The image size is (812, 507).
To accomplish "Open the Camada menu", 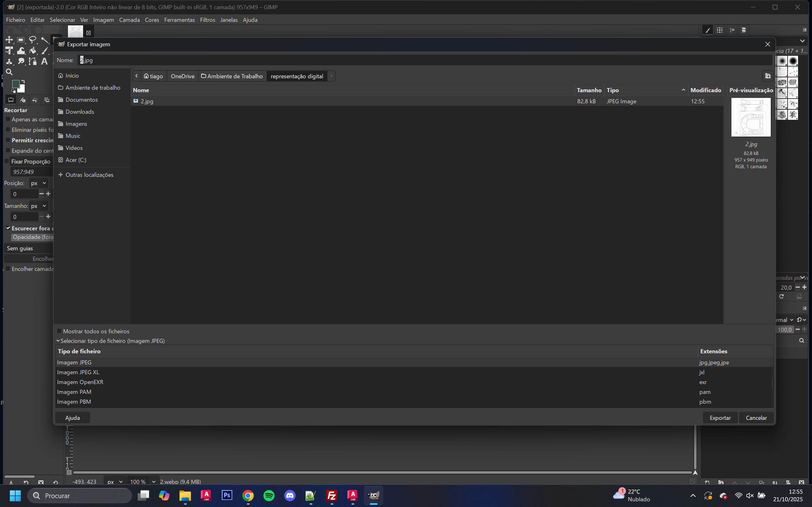I will pyautogui.click(x=129, y=20).
